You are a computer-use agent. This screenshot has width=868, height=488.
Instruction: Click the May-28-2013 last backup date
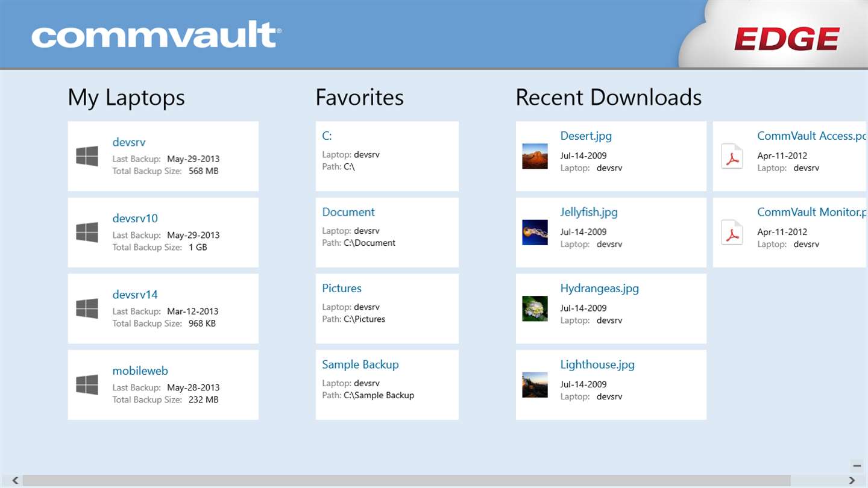193,387
